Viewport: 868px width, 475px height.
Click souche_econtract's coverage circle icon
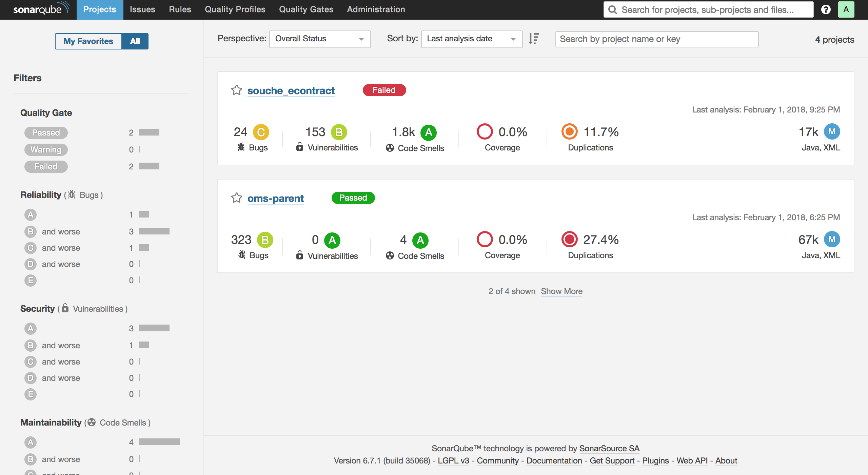coord(485,131)
